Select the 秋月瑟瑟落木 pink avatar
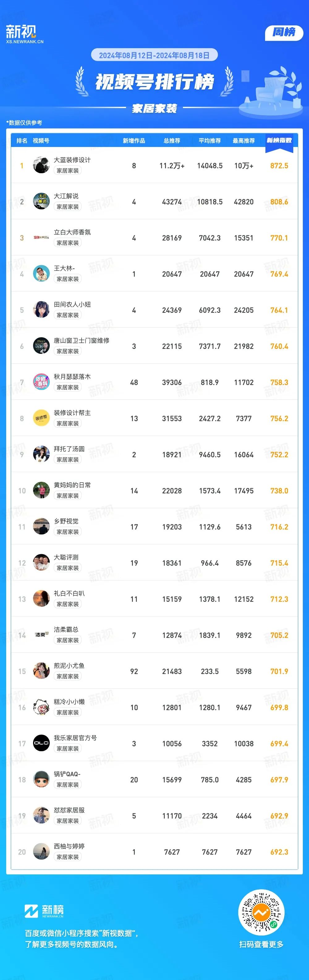Viewport: 309px width, 980px height. (x=41, y=382)
